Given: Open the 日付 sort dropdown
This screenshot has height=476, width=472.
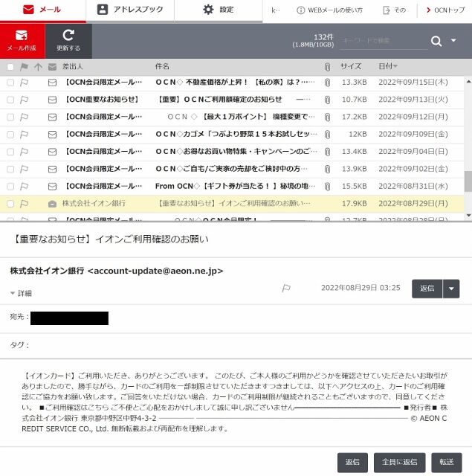Looking at the screenshot, I should click(x=388, y=66).
